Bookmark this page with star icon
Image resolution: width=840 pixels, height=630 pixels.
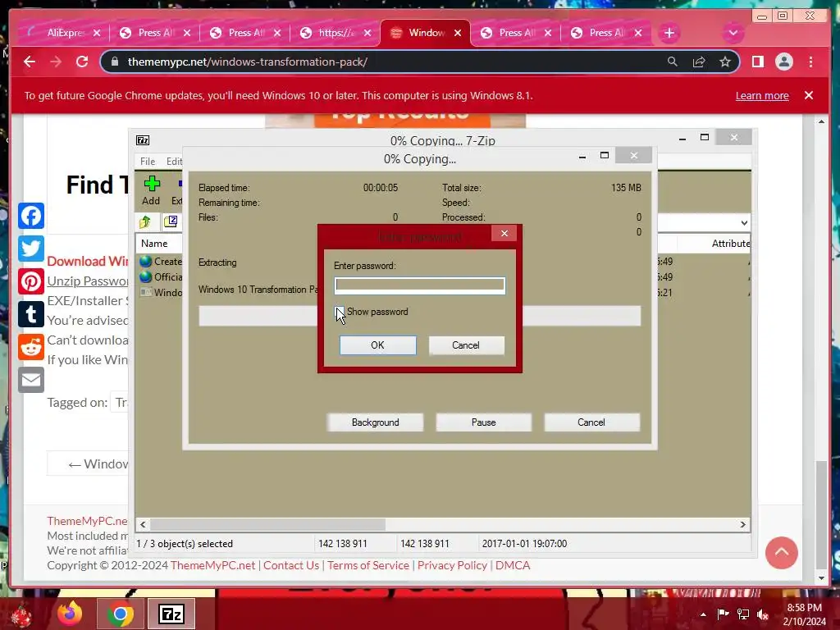725,62
